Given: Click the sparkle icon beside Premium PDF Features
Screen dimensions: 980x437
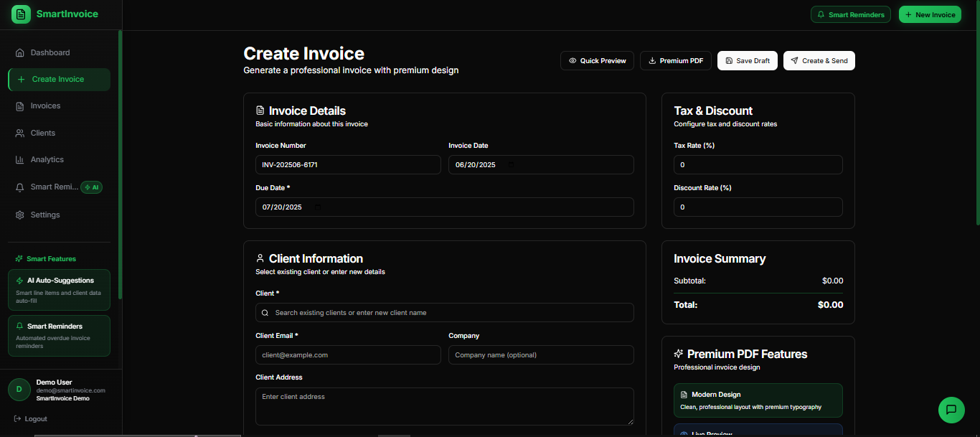Looking at the screenshot, I should coord(679,354).
